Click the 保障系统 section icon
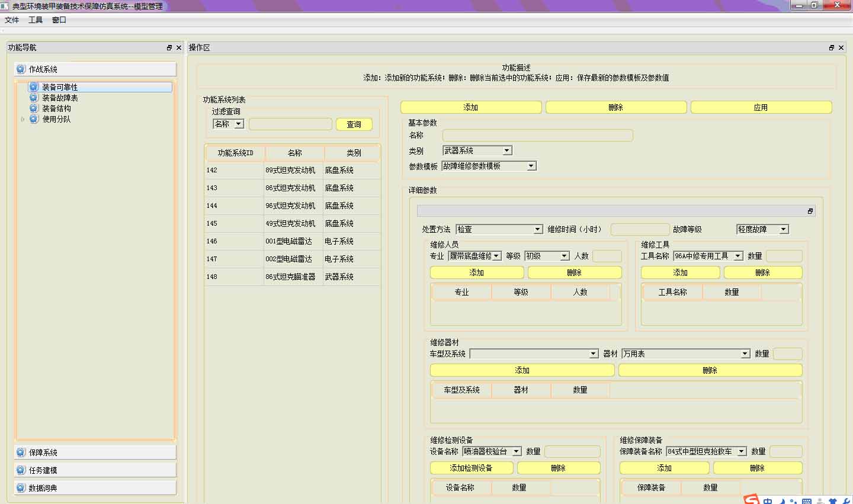The image size is (853, 504). pyautogui.click(x=21, y=452)
